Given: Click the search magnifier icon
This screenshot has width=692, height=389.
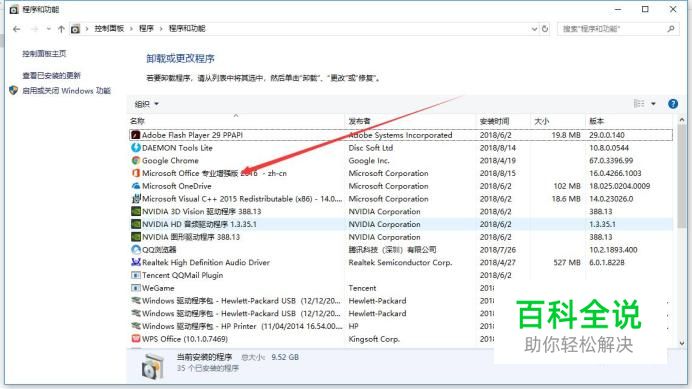Looking at the screenshot, I should pos(671,29).
